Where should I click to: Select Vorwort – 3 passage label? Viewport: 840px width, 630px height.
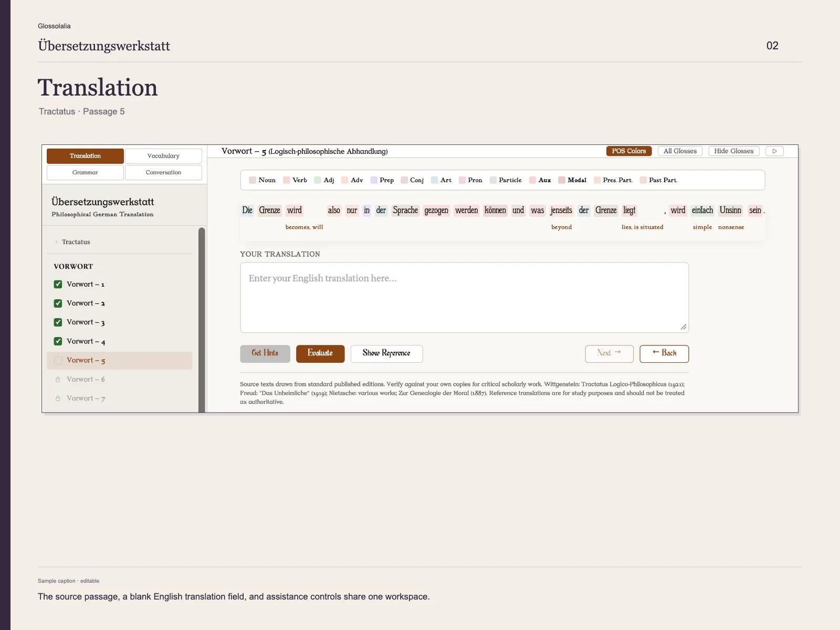click(x=86, y=322)
